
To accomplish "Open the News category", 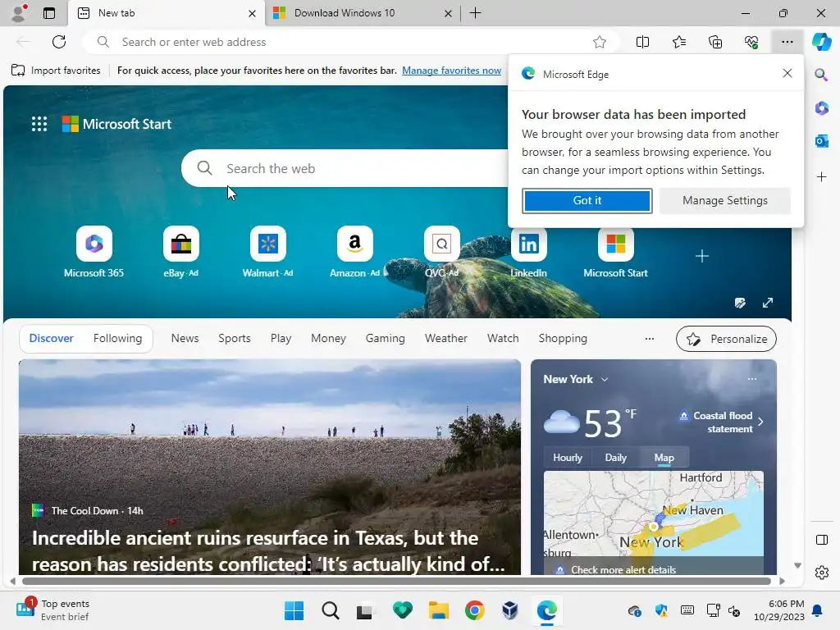I will pos(185,338).
